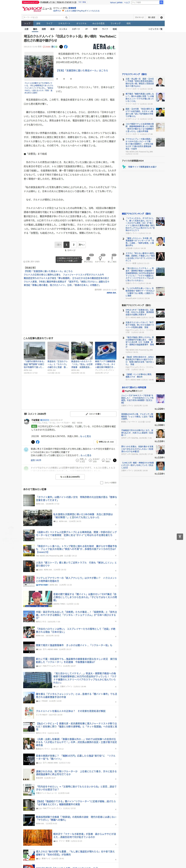Click 記事に関する報告 report icon link

(x=32, y=261)
